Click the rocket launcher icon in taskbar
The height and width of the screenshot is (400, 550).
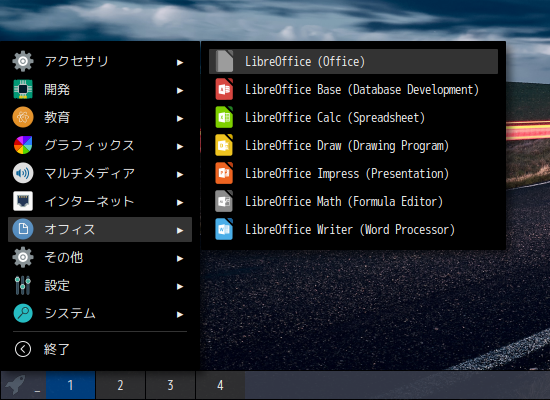point(16,385)
